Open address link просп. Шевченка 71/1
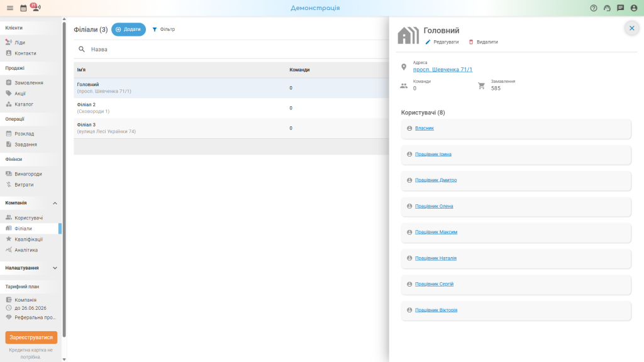Viewport: 644px width, 362px height. pos(443,69)
